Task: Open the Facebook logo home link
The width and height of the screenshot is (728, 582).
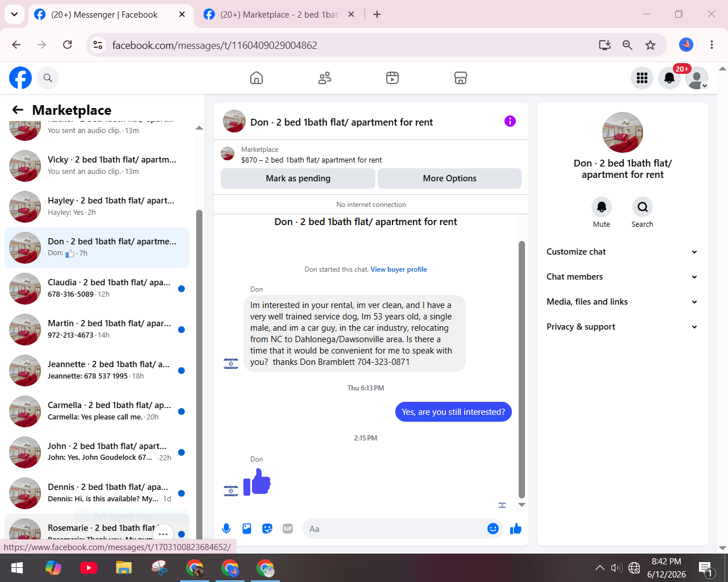Action: [20, 78]
